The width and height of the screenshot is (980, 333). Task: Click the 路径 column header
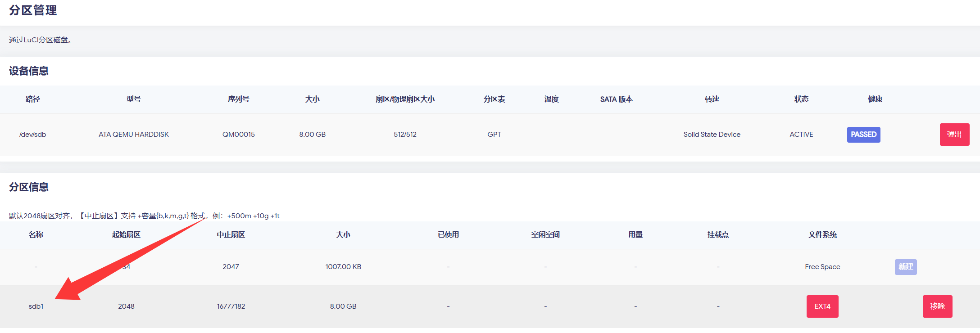point(32,99)
